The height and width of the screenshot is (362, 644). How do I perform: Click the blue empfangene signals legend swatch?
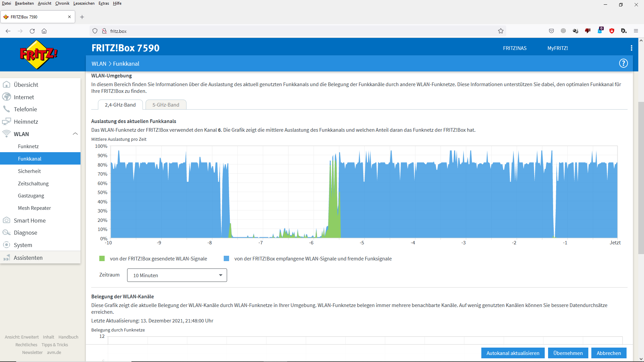226,258
